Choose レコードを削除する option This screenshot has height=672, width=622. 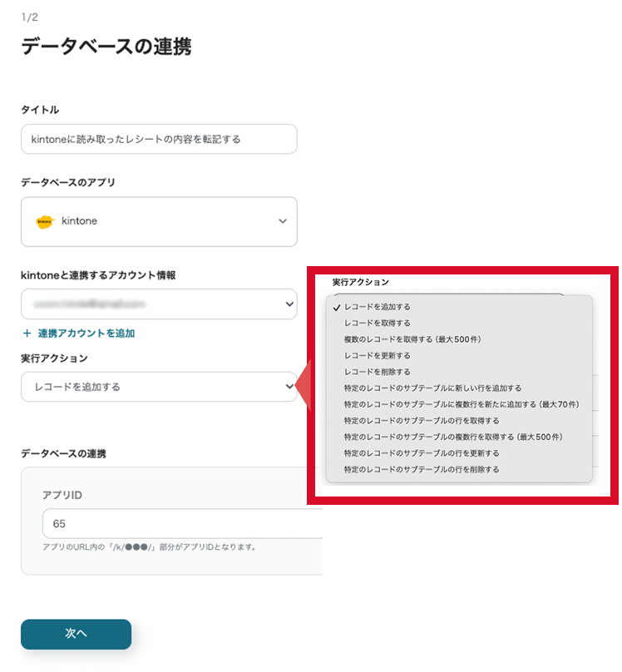tap(378, 372)
